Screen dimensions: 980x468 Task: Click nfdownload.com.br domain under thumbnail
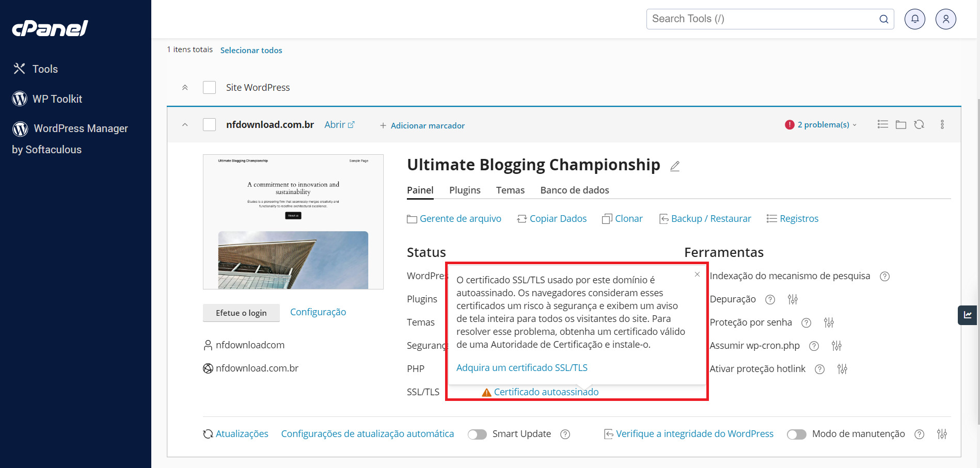(x=257, y=368)
